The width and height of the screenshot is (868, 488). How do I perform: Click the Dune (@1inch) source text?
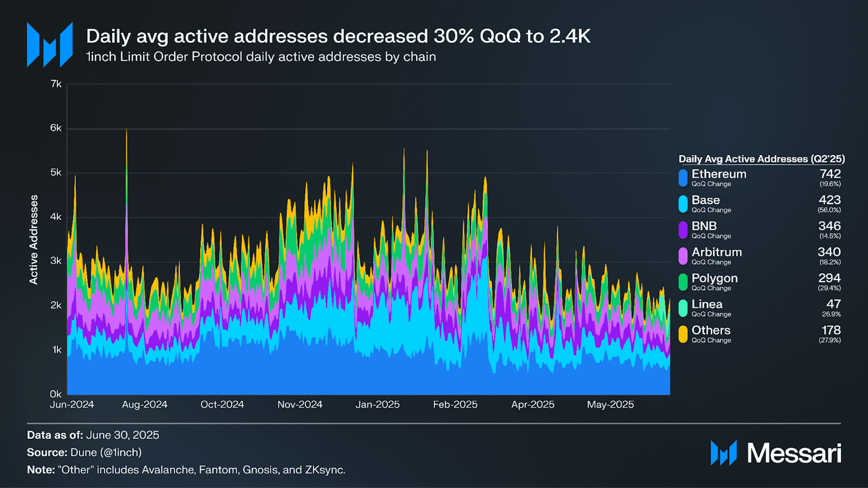(x=106, y=452)
